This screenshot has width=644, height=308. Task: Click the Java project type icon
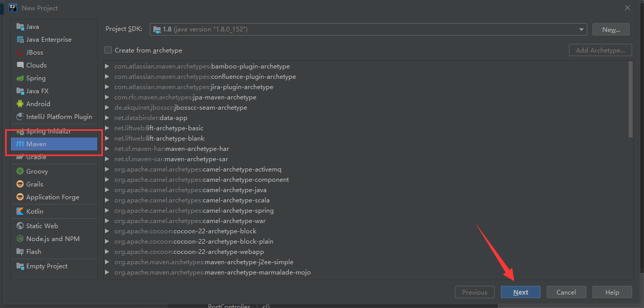coord(20,27)
